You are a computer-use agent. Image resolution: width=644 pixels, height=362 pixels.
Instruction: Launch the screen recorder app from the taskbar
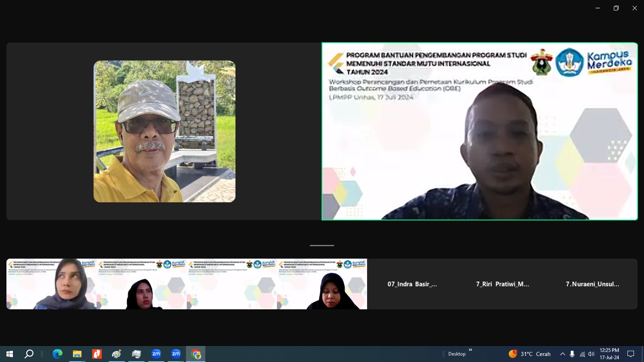pos(136,354)
